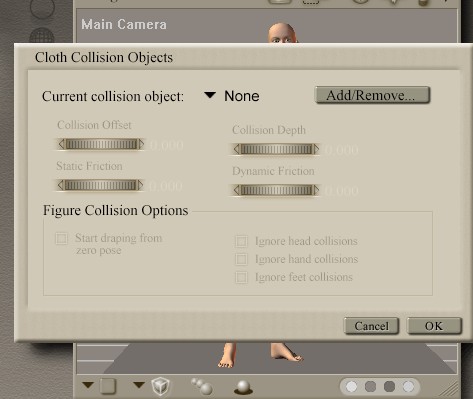Click the Collision Offset value 0.000
The width and height of the screenshot is (473, 399).
coord(166,145)
